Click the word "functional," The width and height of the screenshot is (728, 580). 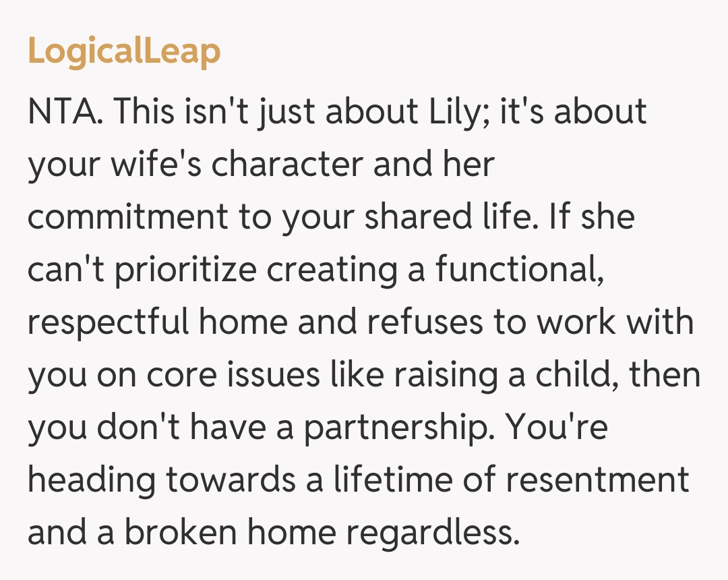[519, 270]
